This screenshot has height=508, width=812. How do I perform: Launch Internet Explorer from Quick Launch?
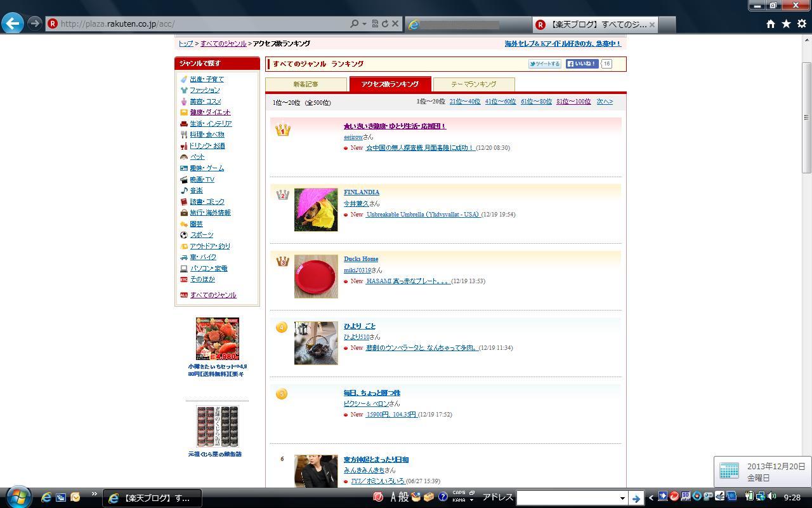pyautogui.click(x=46, y=498)
